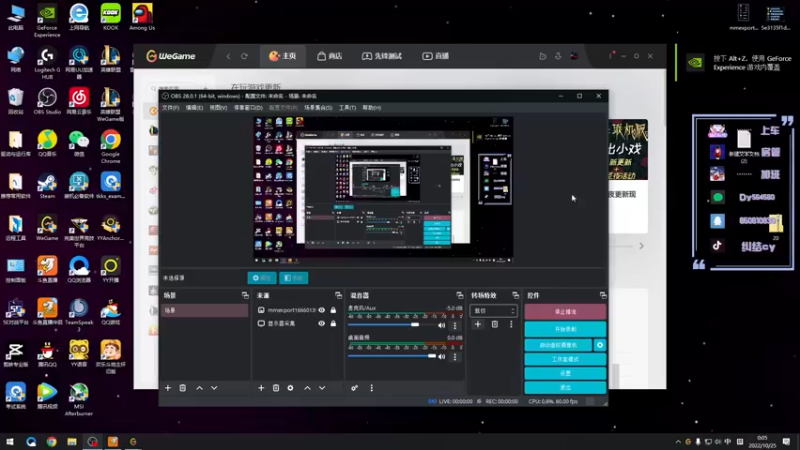Pop out the Scene Transitions dock with its float icon
This screenshot has height=450, width=800.
tap(515, 295)
